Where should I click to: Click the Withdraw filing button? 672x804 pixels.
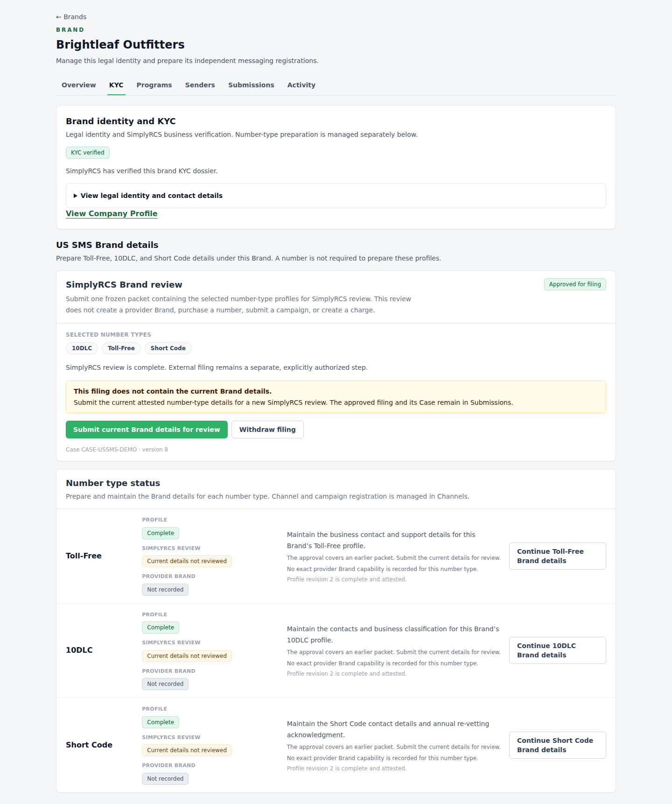pyautogui.click(x=267, y=430)
